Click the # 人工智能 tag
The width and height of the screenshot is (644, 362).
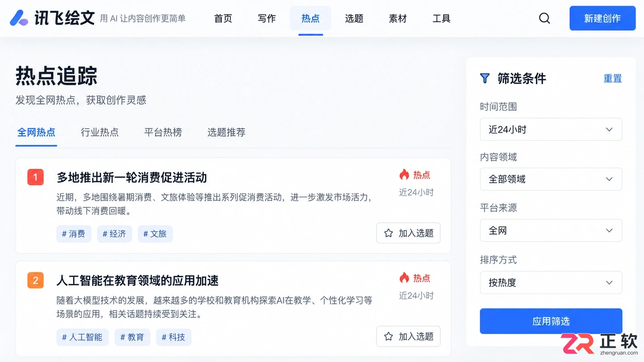click(x=82, y=337)
